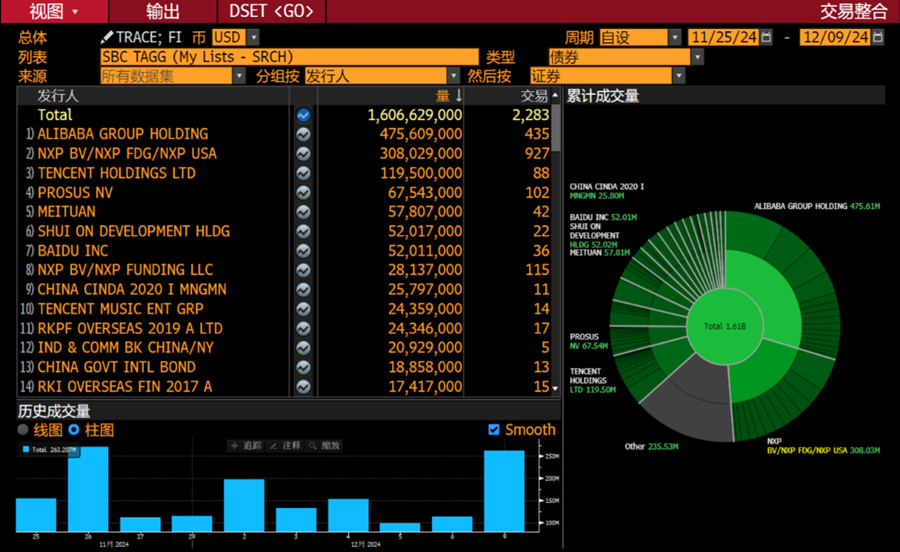Click the 发行人 column header
The height and width of the screenshot is (552, 900).
coord(58,96)
